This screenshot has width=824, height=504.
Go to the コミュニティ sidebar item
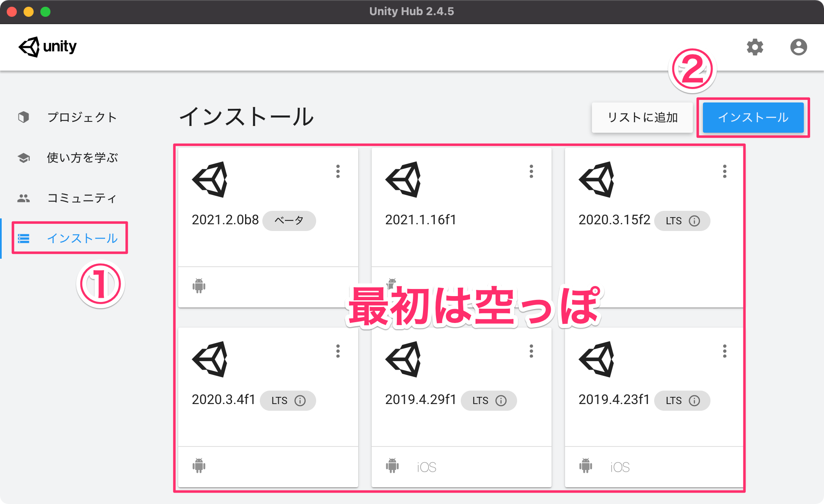click(67, 198)
